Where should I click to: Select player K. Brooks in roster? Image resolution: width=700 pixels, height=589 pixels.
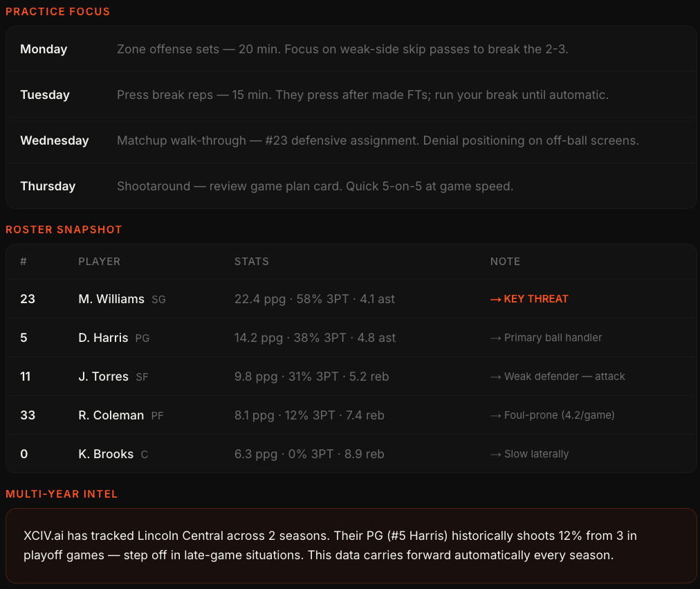[x=106, y=454]
